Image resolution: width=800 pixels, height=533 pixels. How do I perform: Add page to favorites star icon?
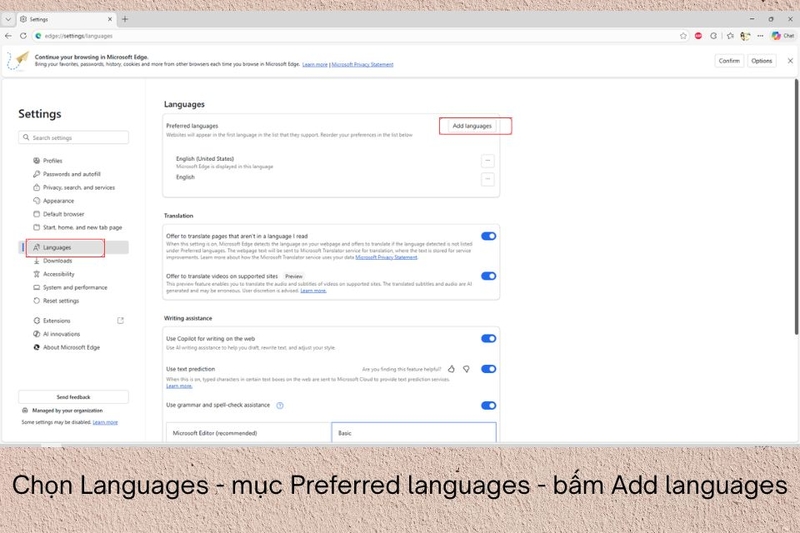click(x=683, y=36)
